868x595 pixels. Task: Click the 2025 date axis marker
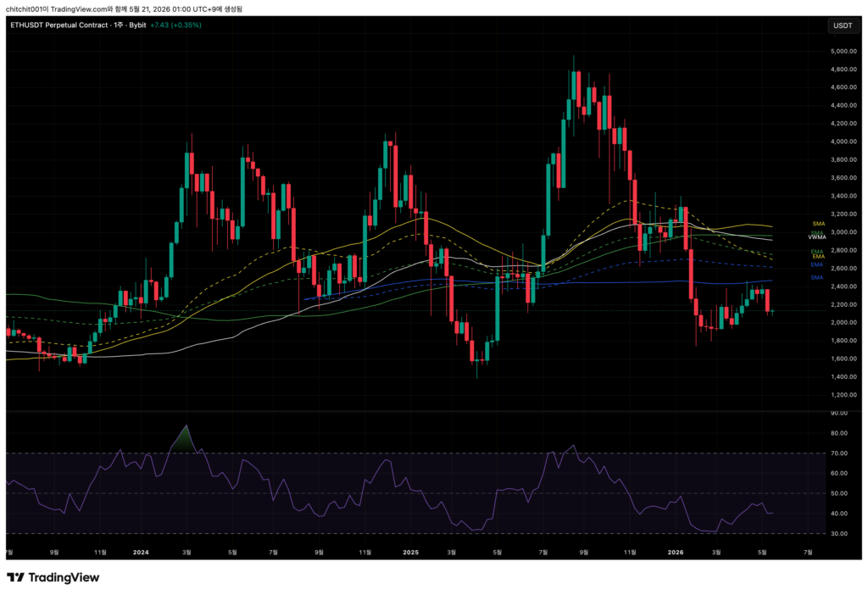click(x=411, y=552)
